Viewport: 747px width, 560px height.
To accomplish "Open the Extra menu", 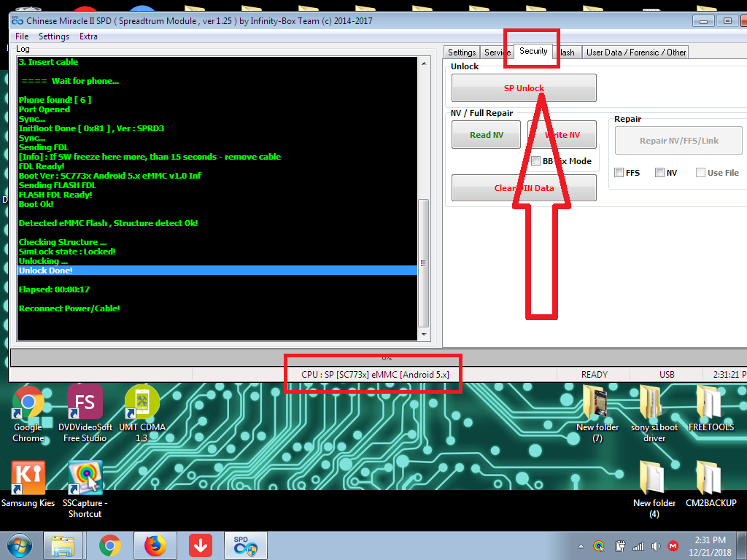I will pyautogui.click(x=88, y=36).
